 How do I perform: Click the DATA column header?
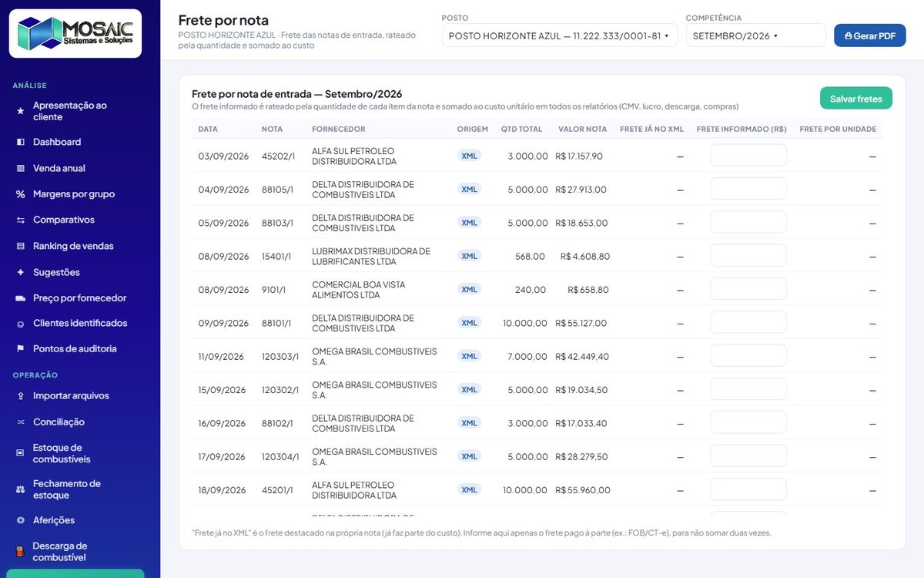pyautogui.click(x=208, y=129)
